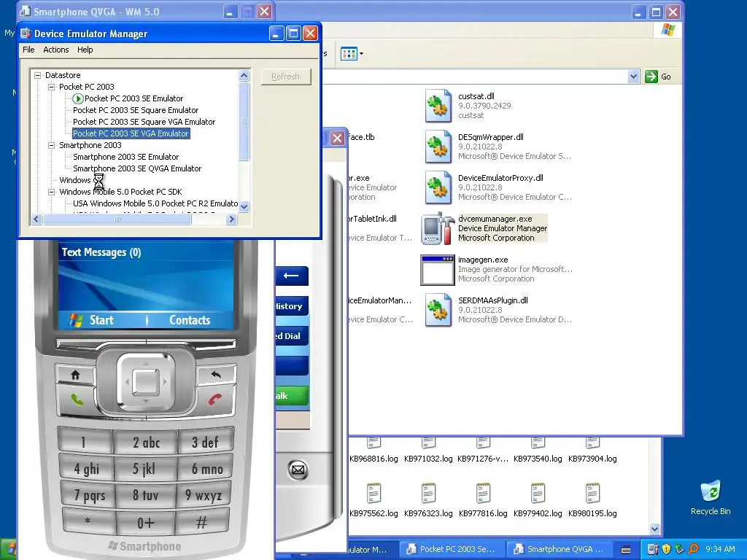Collapse the Smartphone 2003 node

tap(52, 145)
